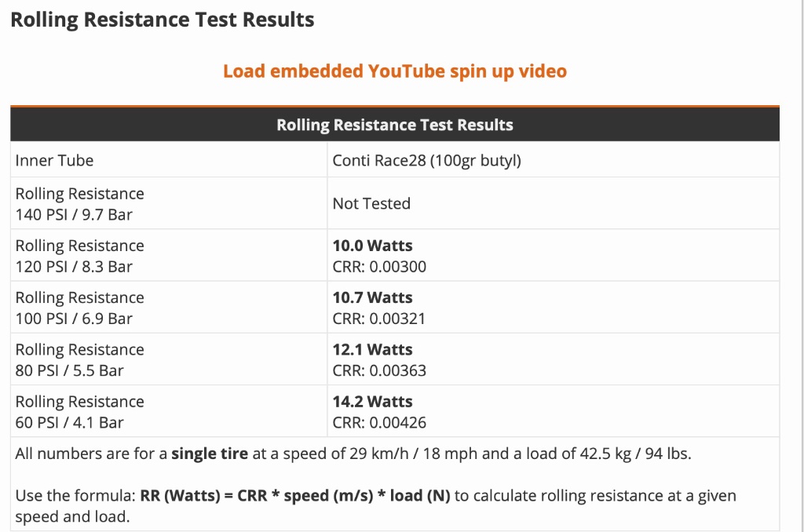The height and width of the screenshot is (532, 804).
Task: Click the 10.7 Watts result
Action: (x=372, y=297)
